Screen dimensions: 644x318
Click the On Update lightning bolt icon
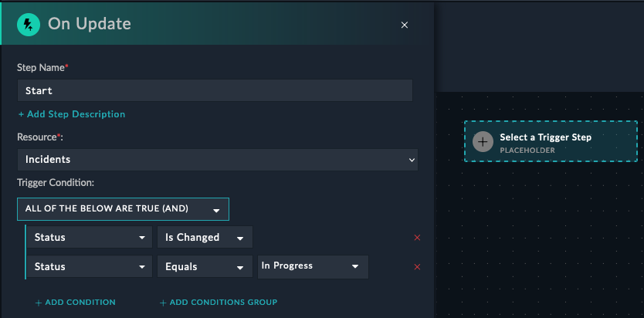[29, 24]
